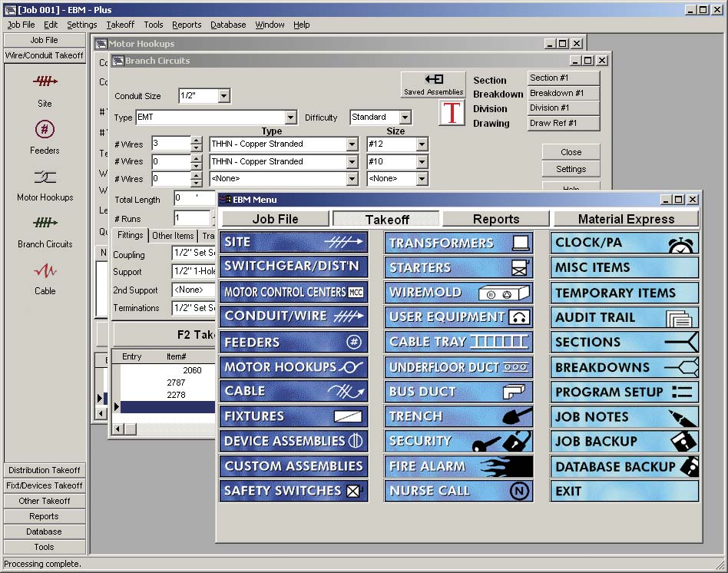This screenshot has height=573, width=728.
Task: Open the #12 wire size dropdown
Action: tap(422, 144)
